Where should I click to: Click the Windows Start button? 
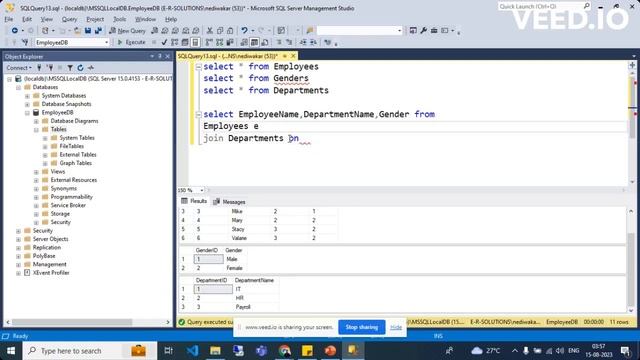(11, 351)
